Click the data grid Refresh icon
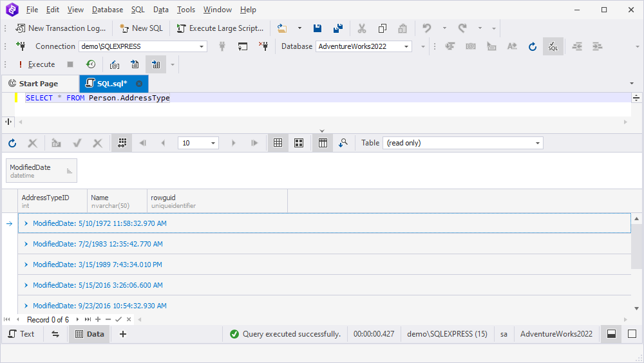644x363 pixels. point(12,143)
